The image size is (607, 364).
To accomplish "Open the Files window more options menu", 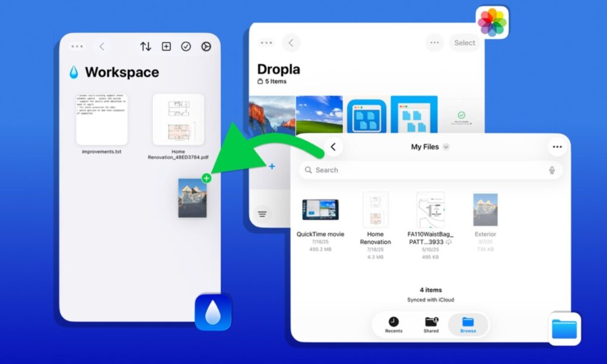I will pyautogui.click(x=557, y=147).
